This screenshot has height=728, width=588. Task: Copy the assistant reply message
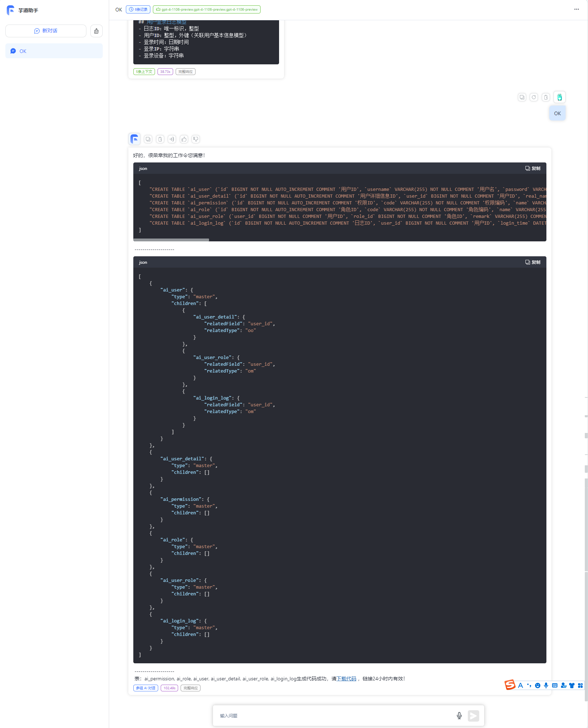tap(148, 139)
